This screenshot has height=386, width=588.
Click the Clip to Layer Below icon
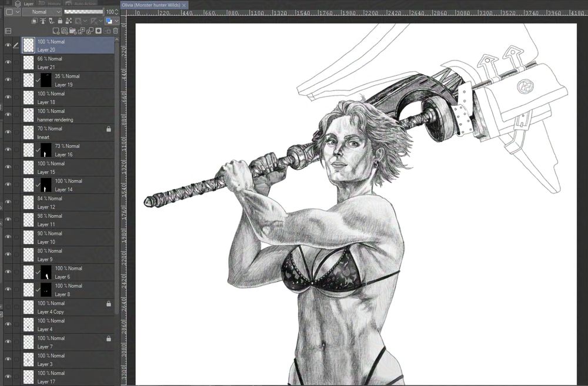pyautogui.click(x=35, y=21)
